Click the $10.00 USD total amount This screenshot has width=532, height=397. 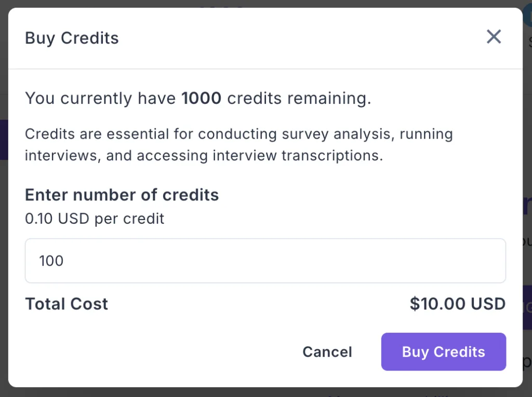tap(457, 304)
